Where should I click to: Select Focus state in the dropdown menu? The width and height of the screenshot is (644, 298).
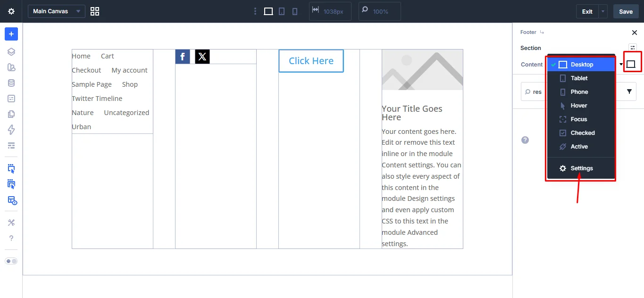(x=581, y=119)
